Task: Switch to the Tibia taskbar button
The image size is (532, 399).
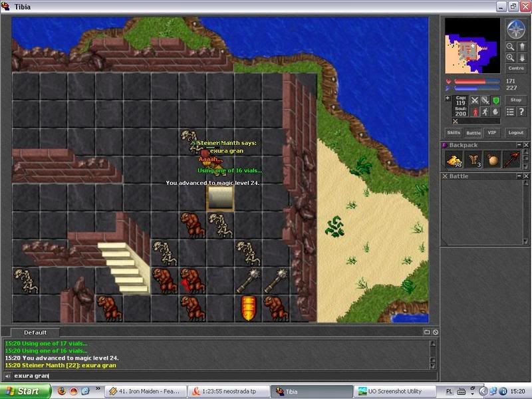Action: [311, 392]
